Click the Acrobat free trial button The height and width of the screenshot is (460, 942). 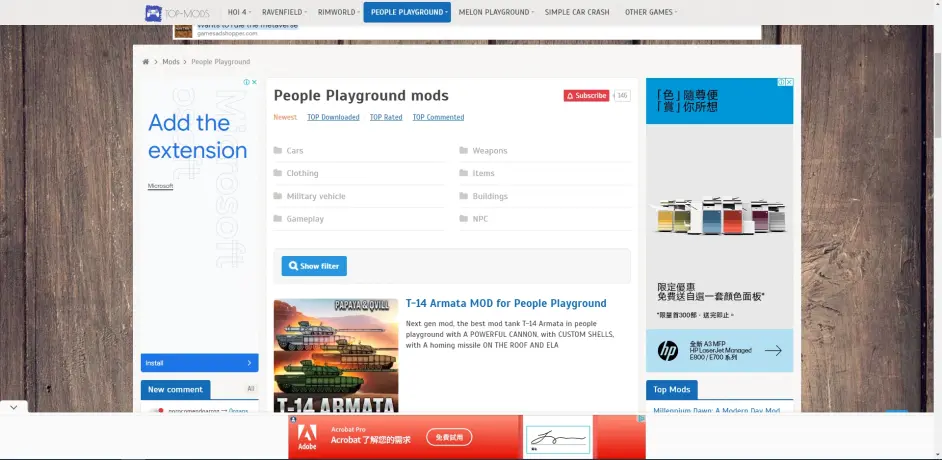point(449,437)
